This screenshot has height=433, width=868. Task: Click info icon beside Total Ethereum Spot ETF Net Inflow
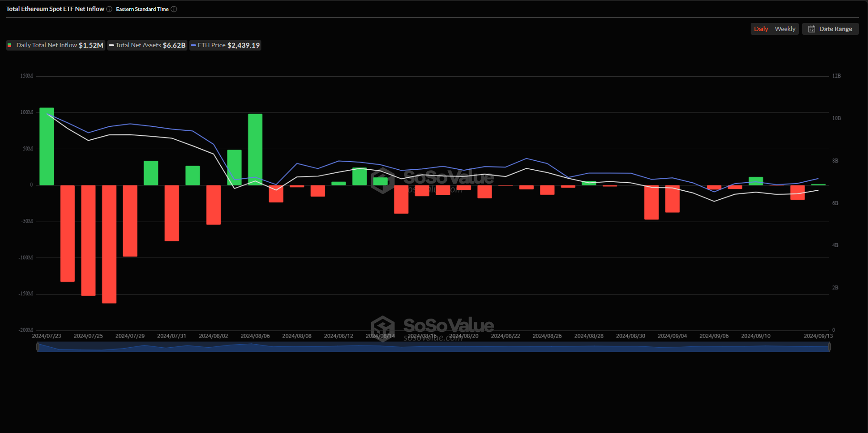(x=109, y=9)
